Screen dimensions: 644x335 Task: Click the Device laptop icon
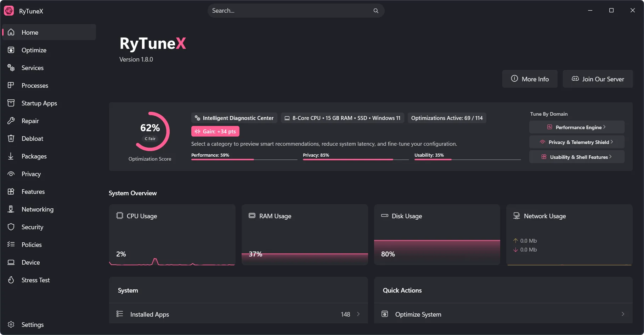point(11,262)
